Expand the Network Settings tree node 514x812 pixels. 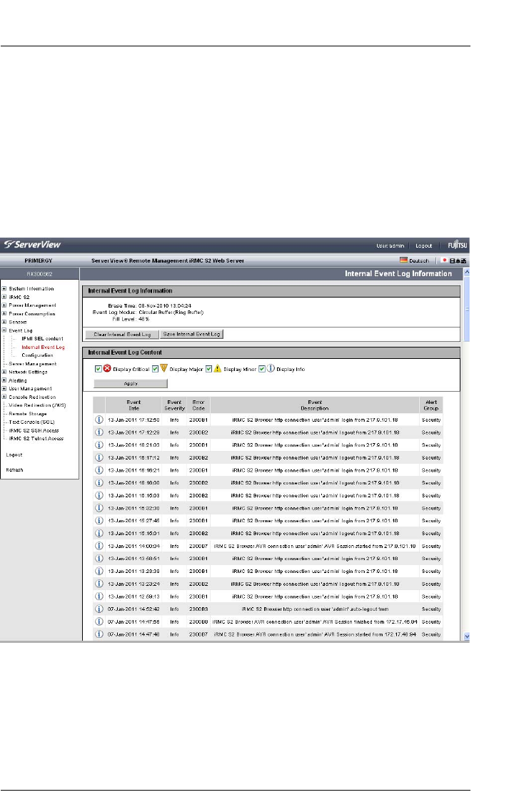click(4, 372)
